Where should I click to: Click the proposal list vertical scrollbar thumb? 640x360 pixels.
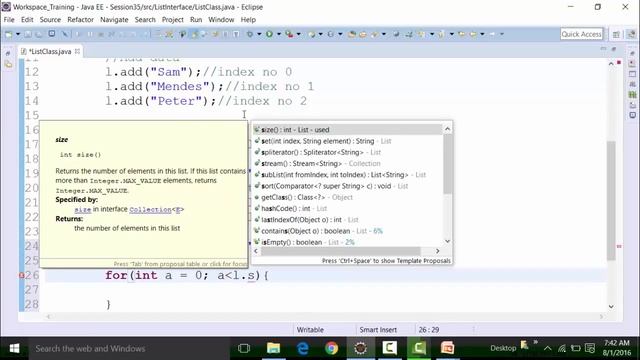(x=447, y=164)
